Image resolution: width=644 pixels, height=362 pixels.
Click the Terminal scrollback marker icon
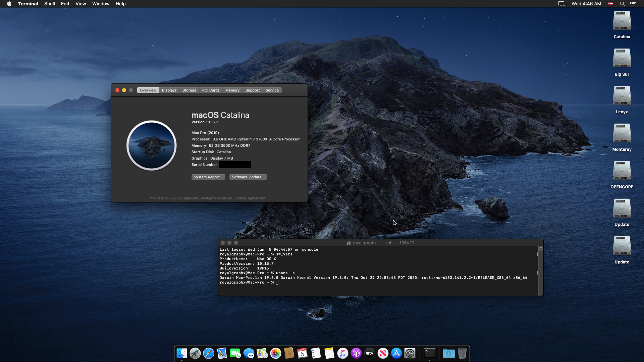(x=541, y=249)
